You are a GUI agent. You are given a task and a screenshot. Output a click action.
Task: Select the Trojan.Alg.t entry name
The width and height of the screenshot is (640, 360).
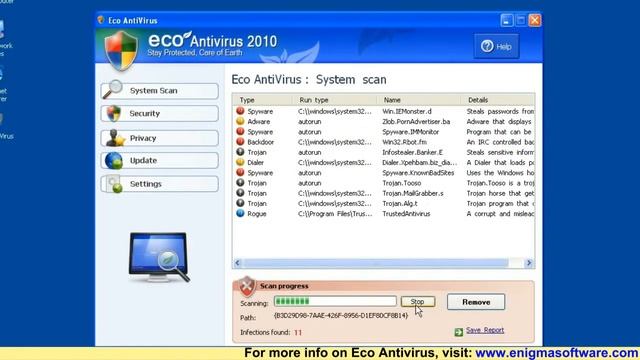tap(400, 203)
